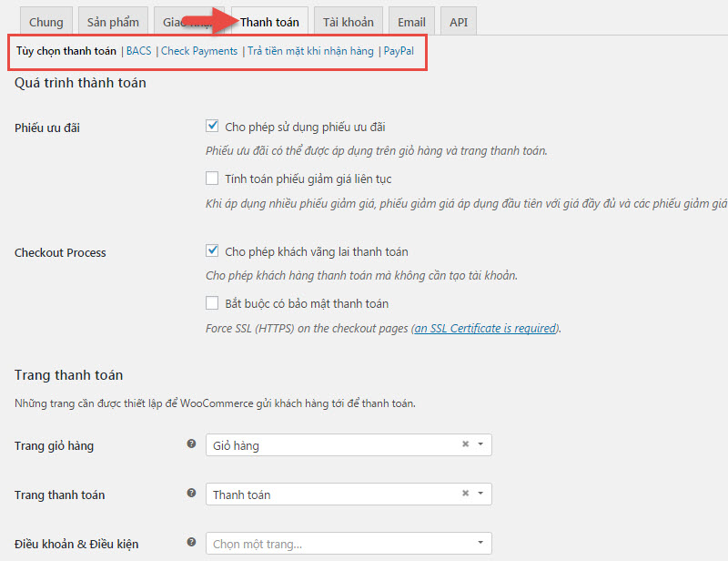Tick Bắt buộc có bảo mật thanh toán
Image resolution: width=728 pixels, height=561 pixels.
pos(212,302)
